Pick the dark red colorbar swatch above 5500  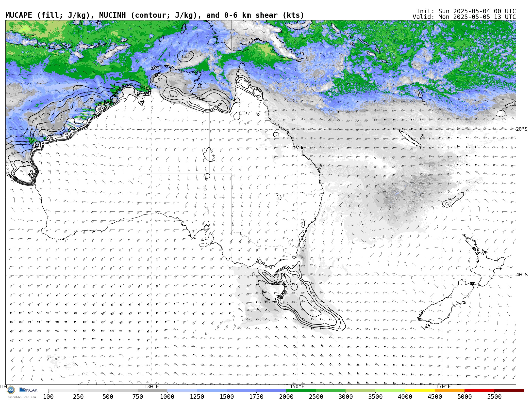coord(509,391)
